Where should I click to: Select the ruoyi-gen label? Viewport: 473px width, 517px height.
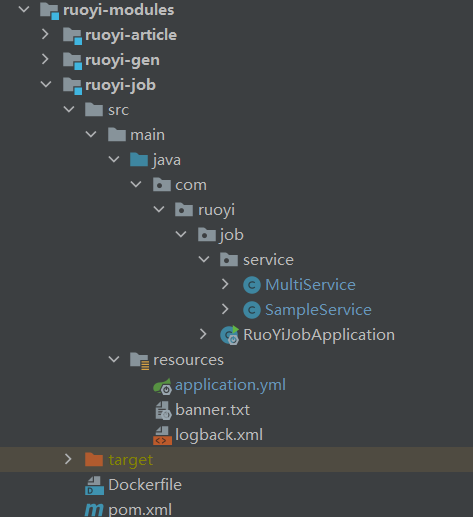(122, 61)
